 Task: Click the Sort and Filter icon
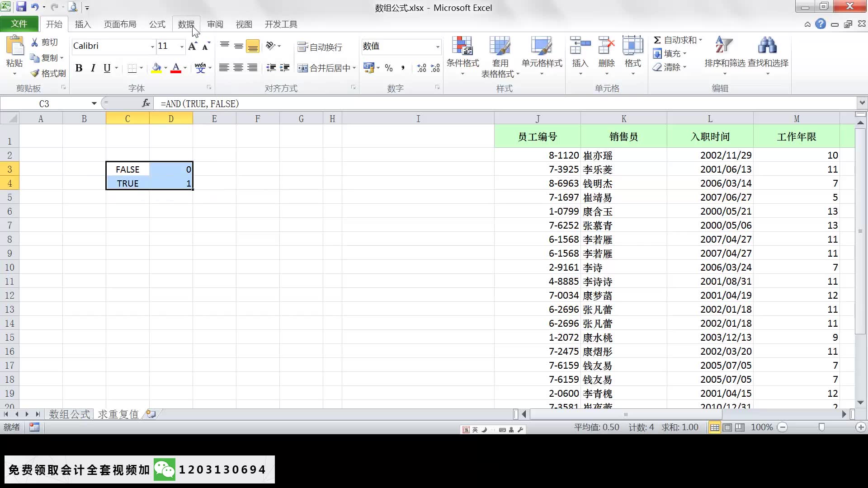[724, 46]
